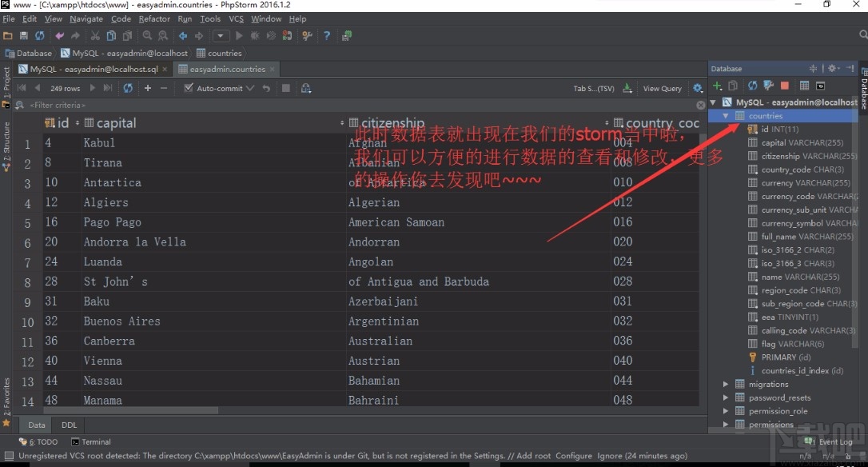
Task: Collapse the countries table tree node
Action: click(x=726, y=115)
